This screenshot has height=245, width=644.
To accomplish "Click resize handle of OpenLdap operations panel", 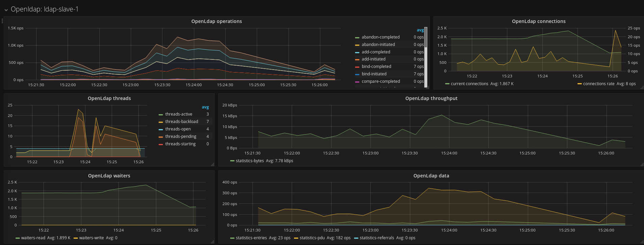I will coord(428,88).
